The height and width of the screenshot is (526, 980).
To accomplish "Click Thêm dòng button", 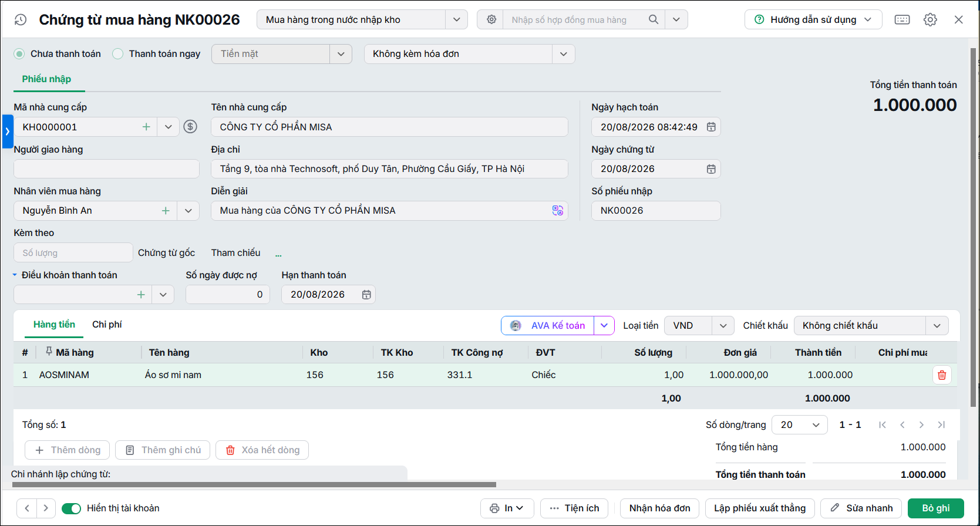I will point(67,450).
